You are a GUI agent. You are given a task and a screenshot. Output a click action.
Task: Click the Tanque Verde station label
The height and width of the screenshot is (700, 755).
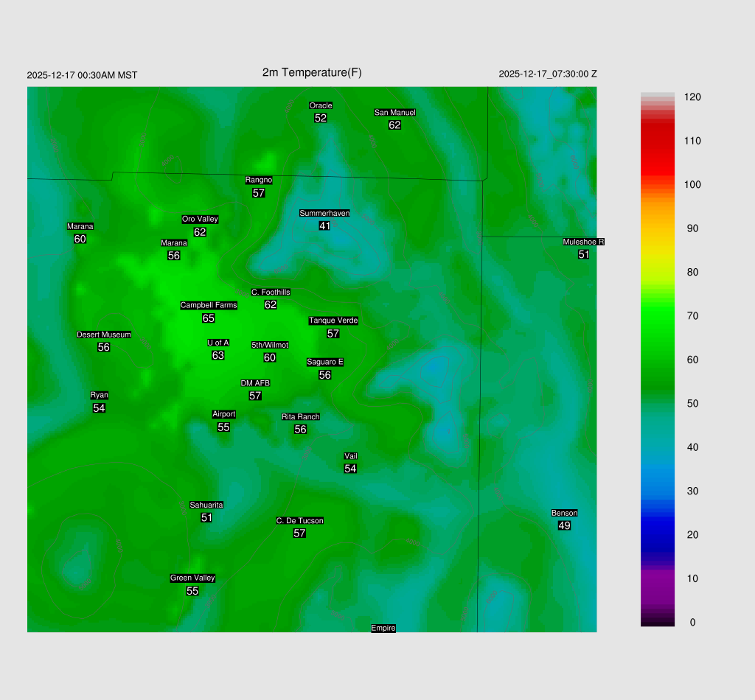point(333,321)
